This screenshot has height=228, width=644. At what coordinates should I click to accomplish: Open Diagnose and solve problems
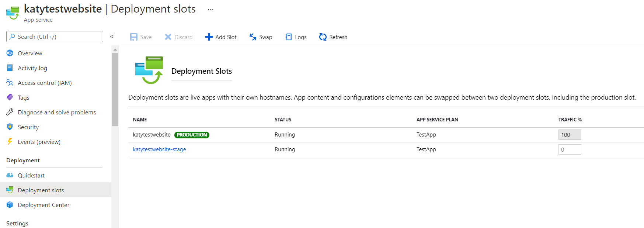click(x=56, y=112)
